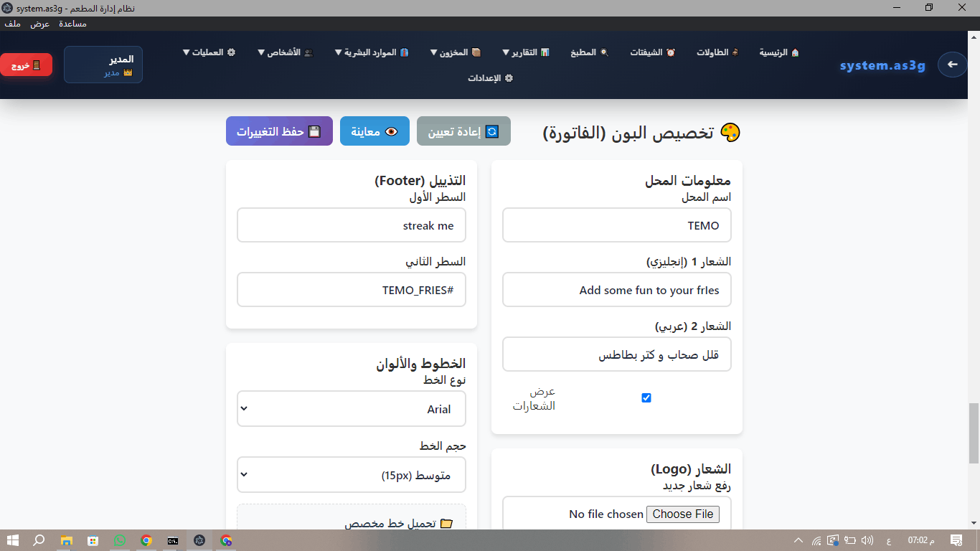The height and width of the screenshot is (551, 980).
Task: Open the الإعدادات settings gear icon
Action: 509,79
